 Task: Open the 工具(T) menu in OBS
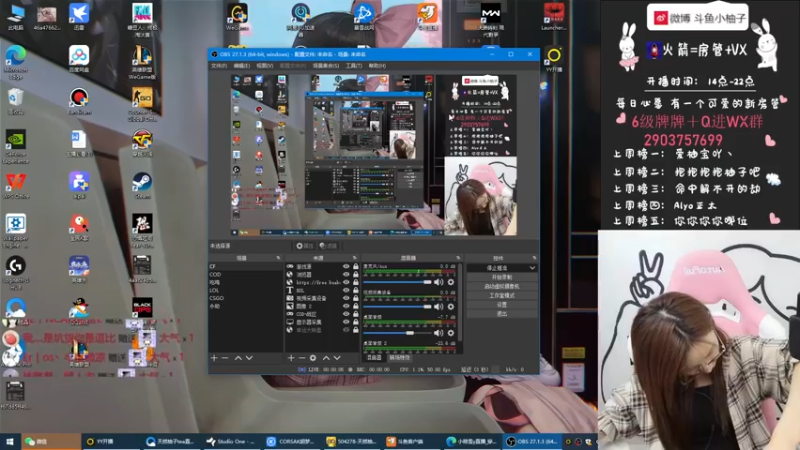pos(354,66)
